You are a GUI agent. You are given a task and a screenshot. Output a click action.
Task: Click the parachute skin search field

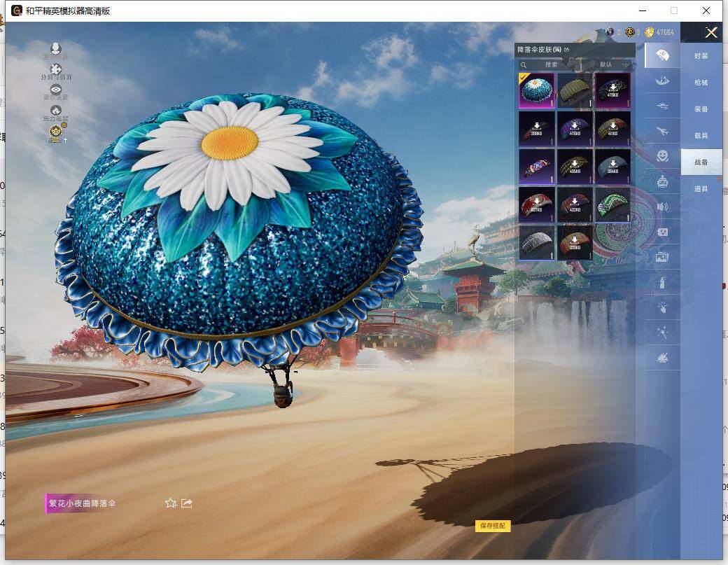pos(551,64)
